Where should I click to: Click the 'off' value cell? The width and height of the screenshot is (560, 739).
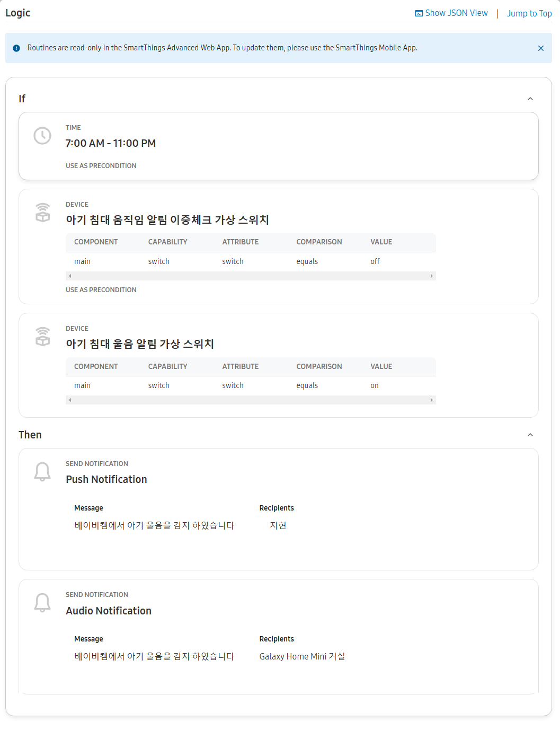(375, 261)
